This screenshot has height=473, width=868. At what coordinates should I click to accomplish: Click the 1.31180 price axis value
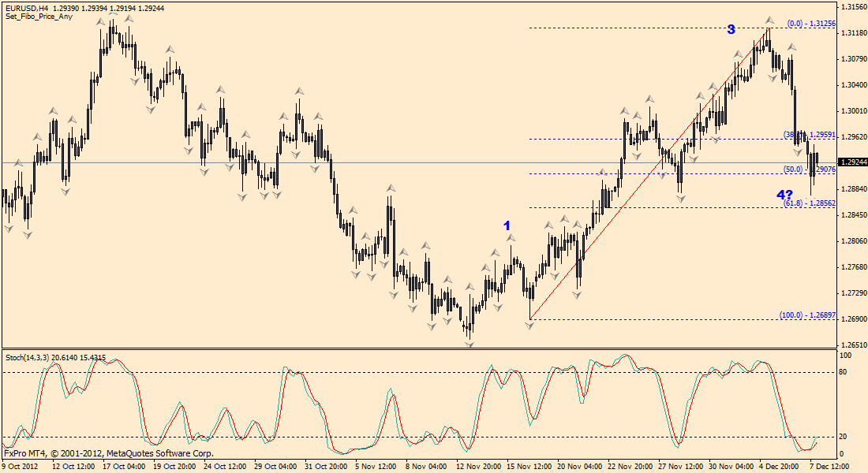pos(854,32)
